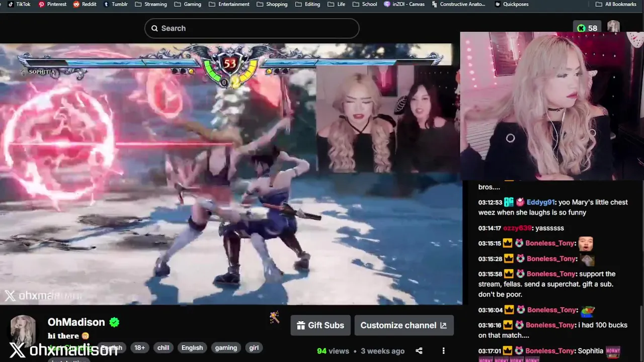Screen dimensions: 644x362
Task: Click the '94 views' text
Action: click(333, 351)
